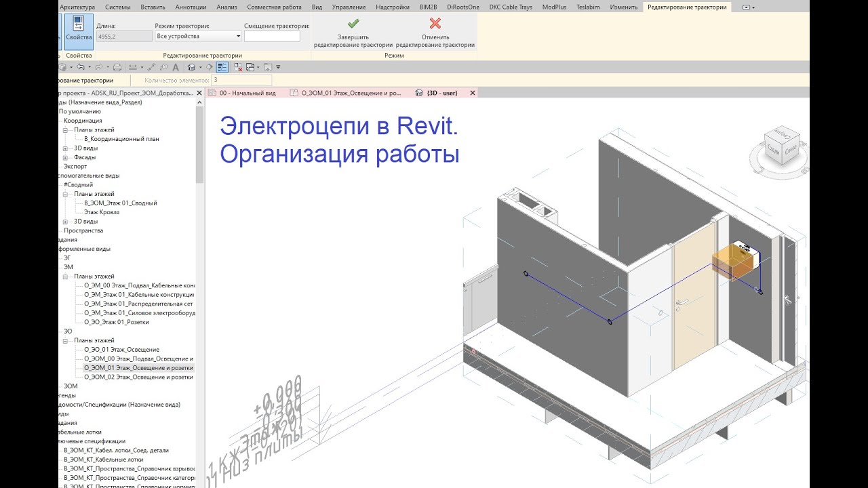Open the Системы ribbon tab

pos(118,7)
